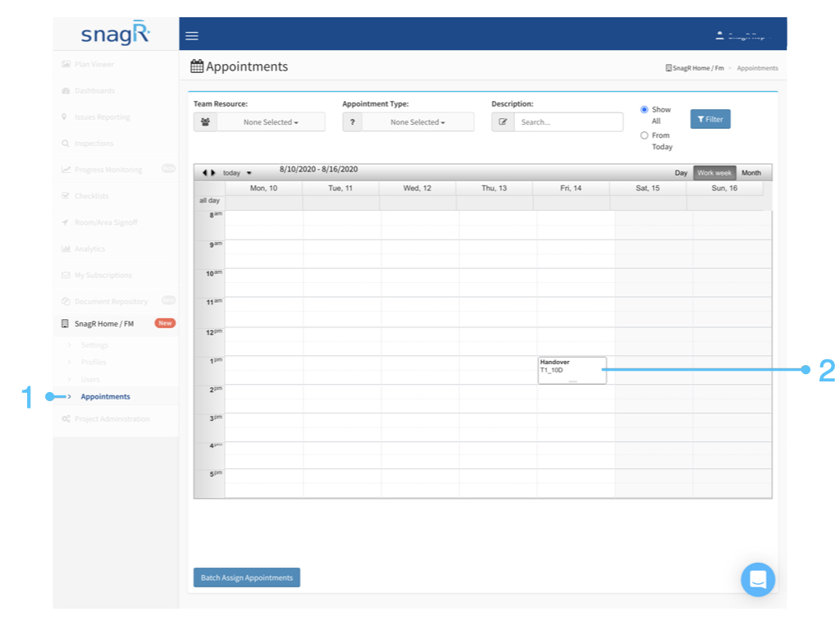This screenshot has height=630, width=840.
Task: Click the Mon, 10 column header
Action: 263,188
